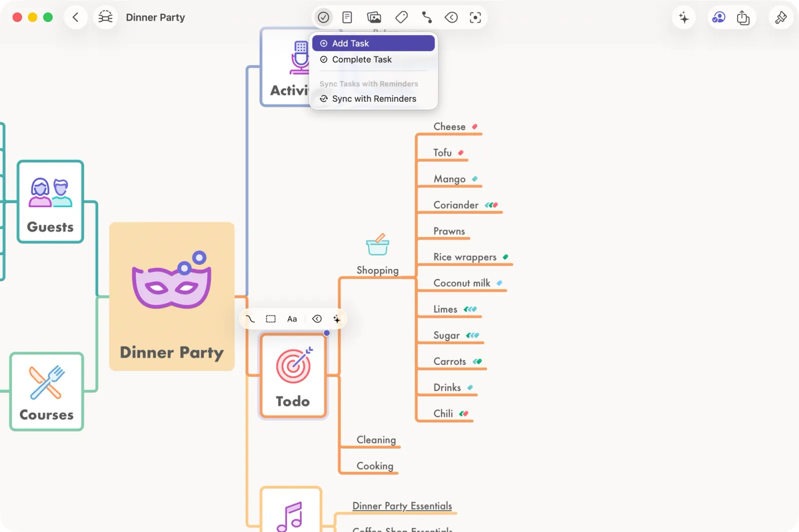
Task: Select the Carrots item
Action: [449, 361]
